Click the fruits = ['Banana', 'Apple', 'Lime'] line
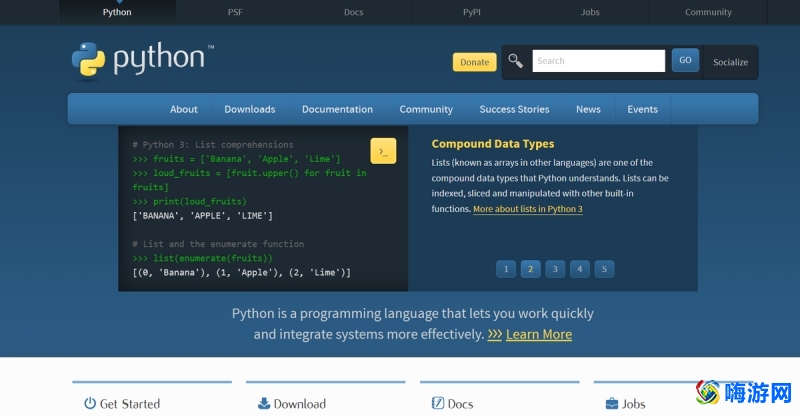The width and height of the screenshot is (800, 416). click(x=236, y=159)
